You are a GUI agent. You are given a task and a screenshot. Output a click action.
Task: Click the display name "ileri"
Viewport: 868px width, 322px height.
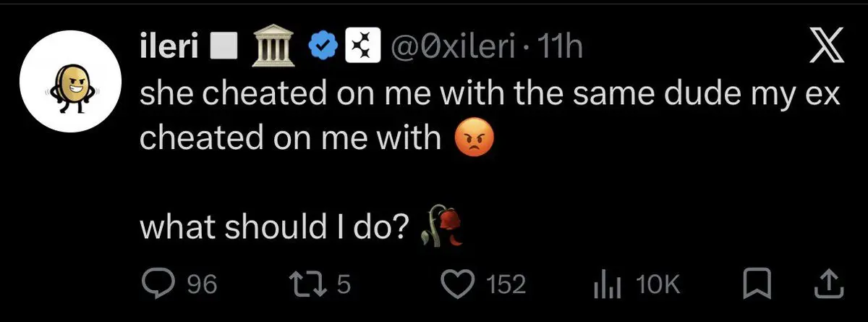pyautogui.click(x=168, y=48)
